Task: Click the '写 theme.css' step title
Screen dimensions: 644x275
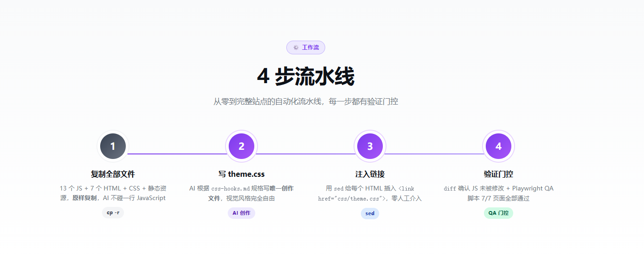Action: click(241, 174)
